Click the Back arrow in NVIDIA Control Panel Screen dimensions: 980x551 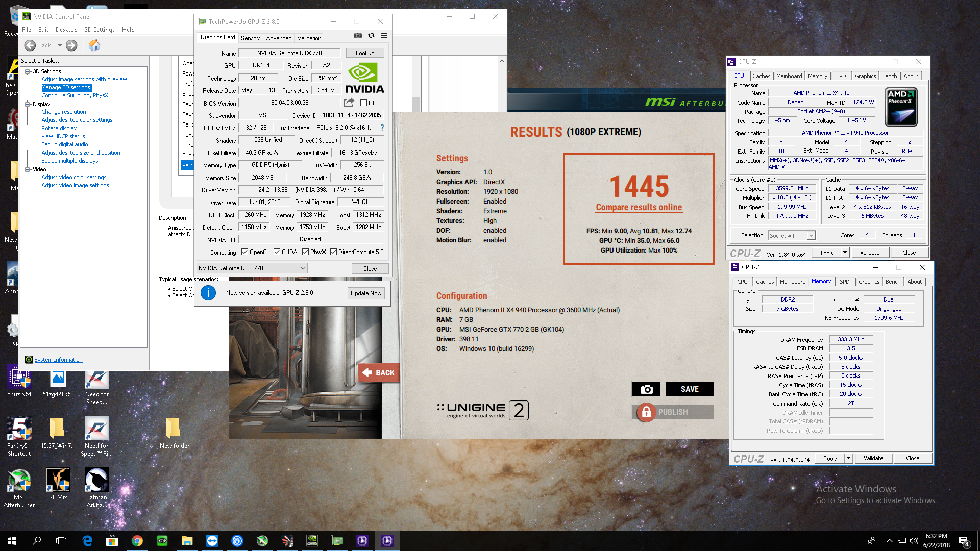(x=30, y=45)
